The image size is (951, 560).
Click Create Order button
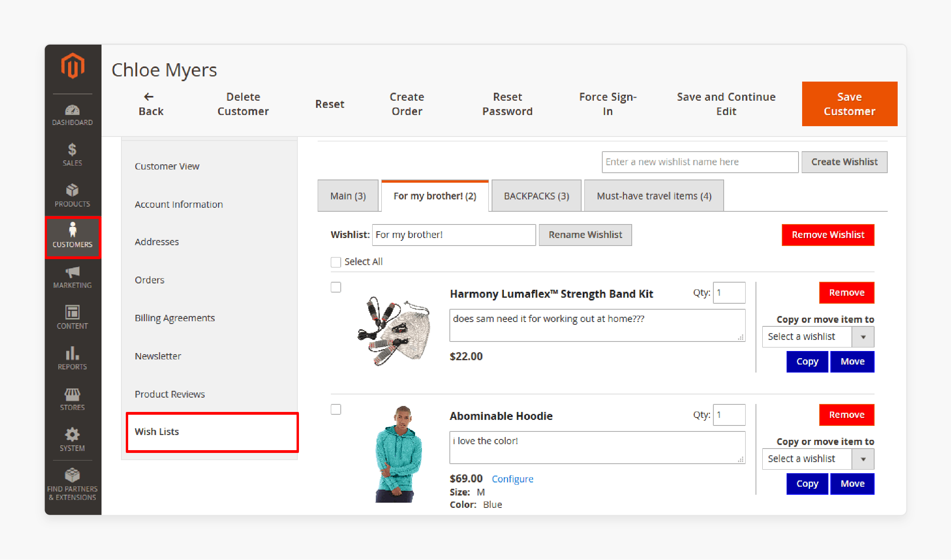[407, 104]
